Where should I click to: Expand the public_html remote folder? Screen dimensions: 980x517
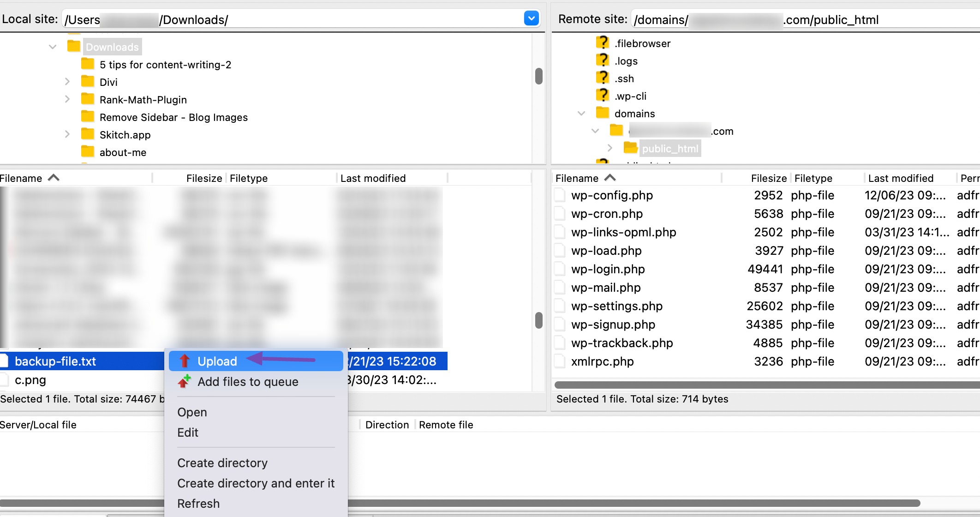[610, 148]
